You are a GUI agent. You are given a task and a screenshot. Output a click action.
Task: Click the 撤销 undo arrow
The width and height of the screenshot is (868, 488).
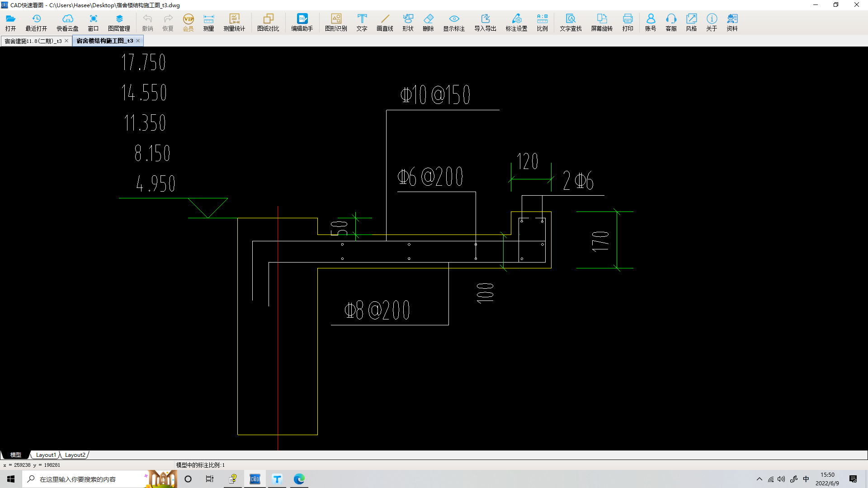[x=147, y=22]
